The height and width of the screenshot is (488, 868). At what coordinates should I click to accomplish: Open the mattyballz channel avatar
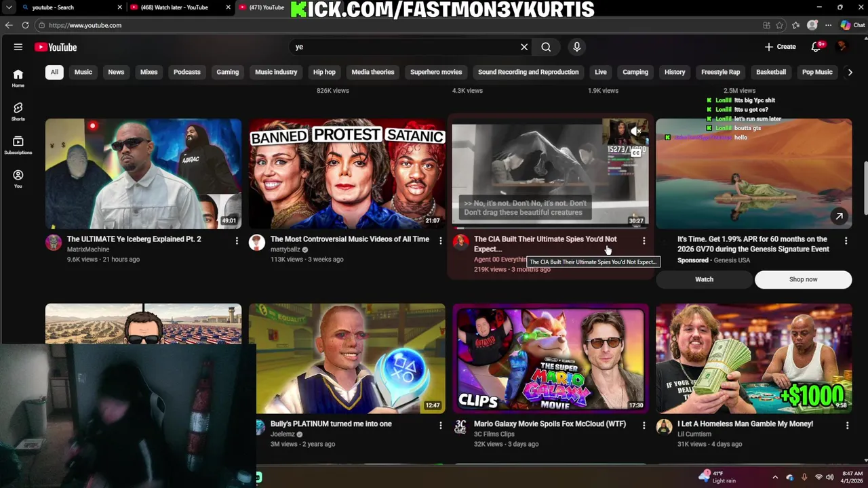(257, 243)
